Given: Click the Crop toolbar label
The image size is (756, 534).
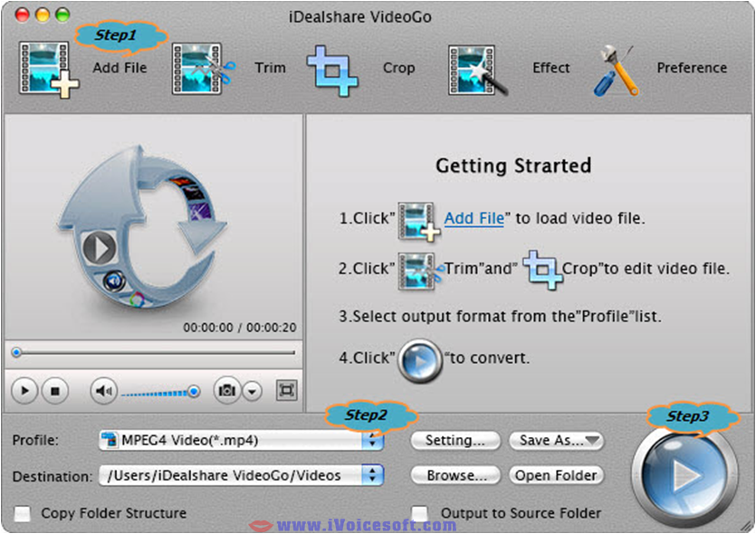Looking at the screenshot, I should 398,68.
